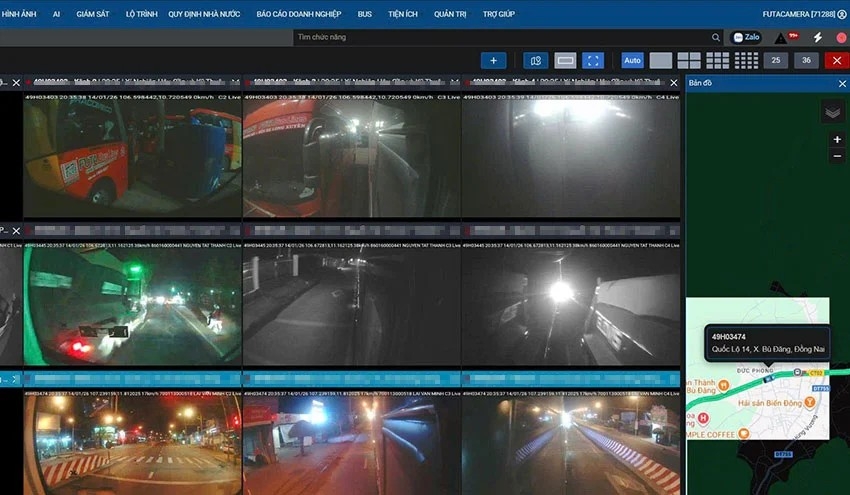Zoom in on the map
This screenshot has height=495, width=850.
(837, 139)
